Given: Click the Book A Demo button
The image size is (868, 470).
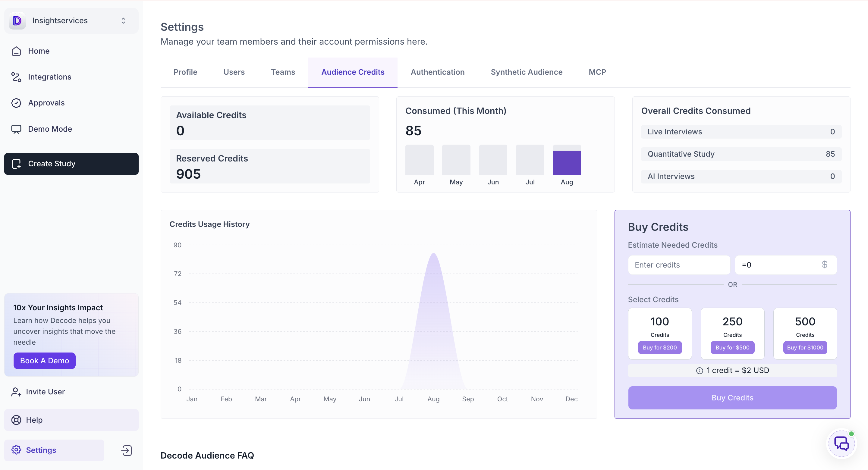Looking at the screenshot, I should tap(45, 361).
